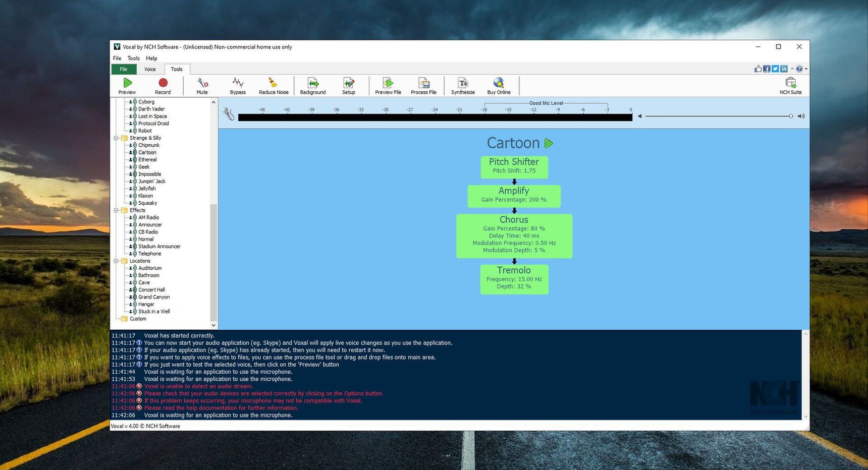
Task: Click log line 'Voxal has started correctly.'
Action: (x=179, y=335)
